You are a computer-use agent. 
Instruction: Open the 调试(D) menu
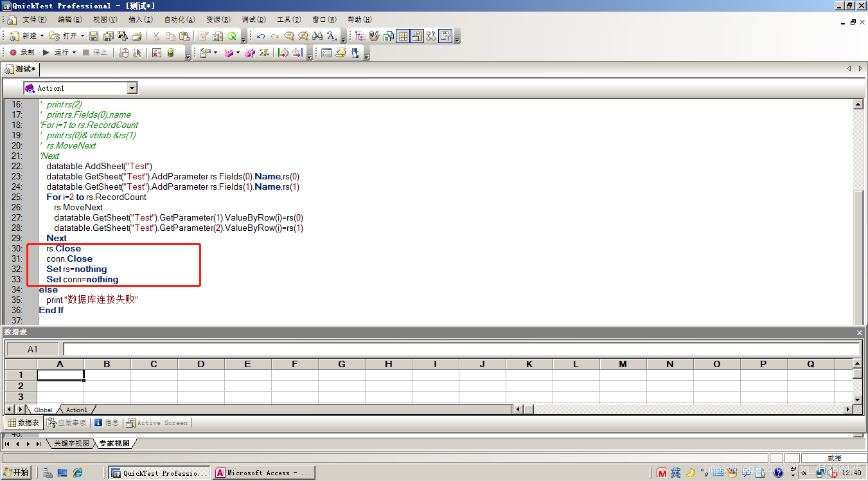[254, 20]
